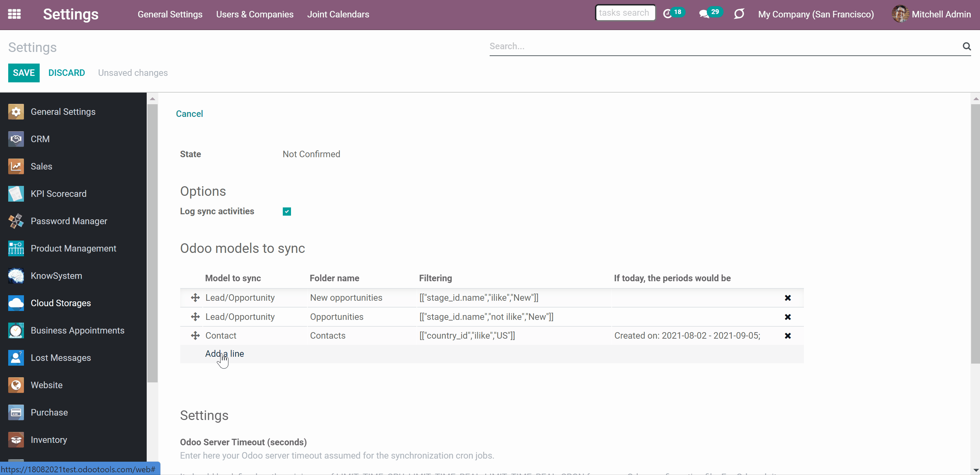
Task: Click the Filtering column header
Action: click(436, 278)
